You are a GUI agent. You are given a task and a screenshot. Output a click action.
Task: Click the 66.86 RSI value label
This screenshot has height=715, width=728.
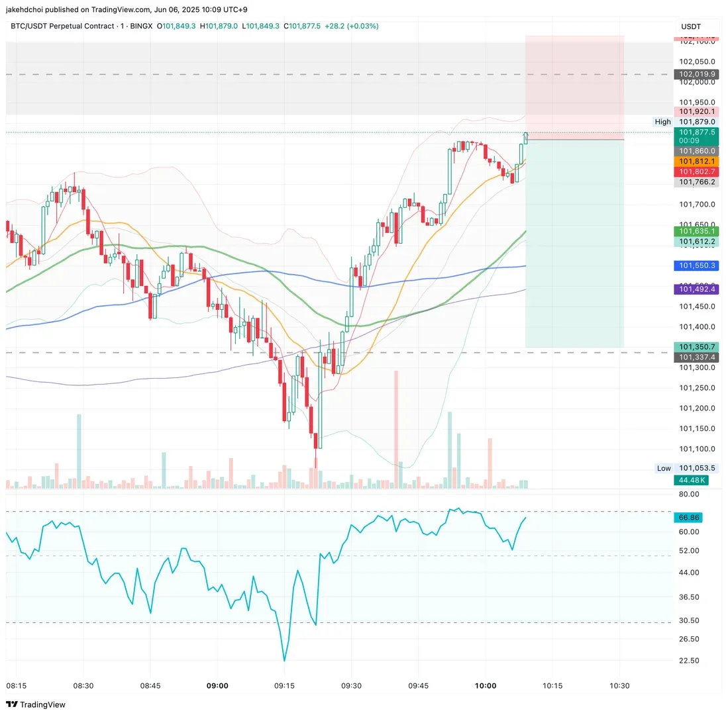click(688, 517)
